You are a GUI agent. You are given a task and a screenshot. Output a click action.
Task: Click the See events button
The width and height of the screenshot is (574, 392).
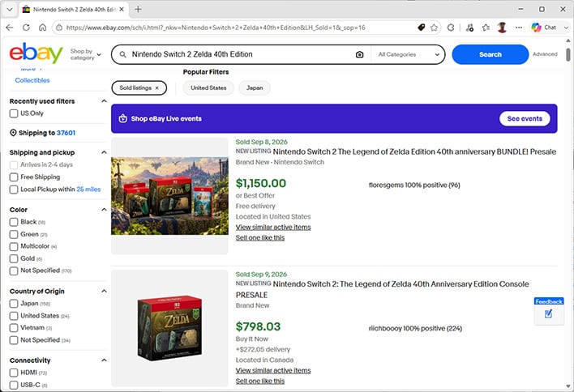click(x=525, y=118)
